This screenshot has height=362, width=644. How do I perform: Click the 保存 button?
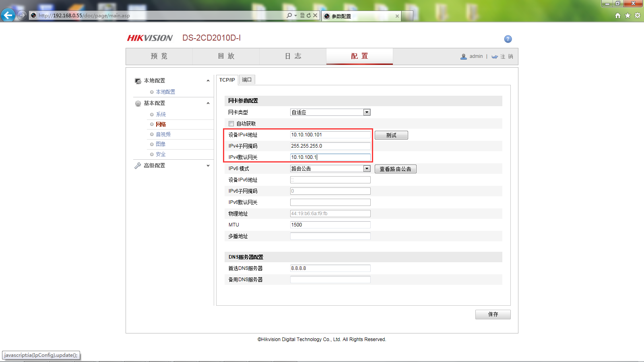493,315
